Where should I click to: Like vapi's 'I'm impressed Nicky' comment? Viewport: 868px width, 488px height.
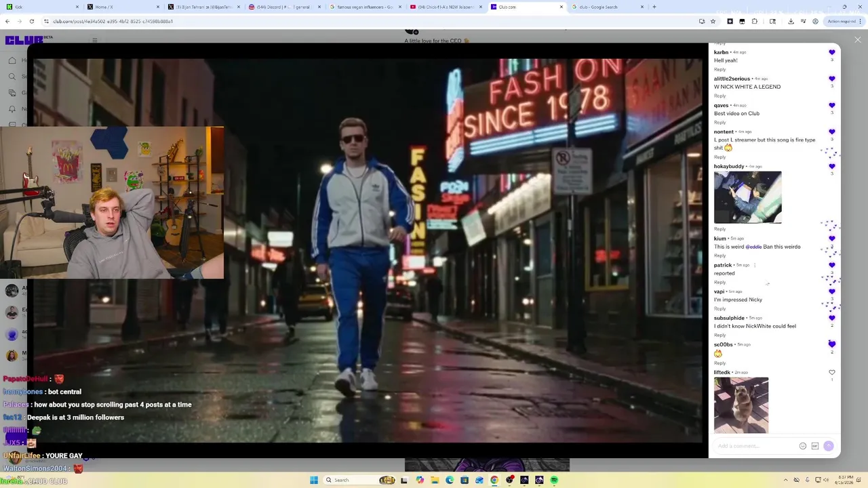click(832, 291)
